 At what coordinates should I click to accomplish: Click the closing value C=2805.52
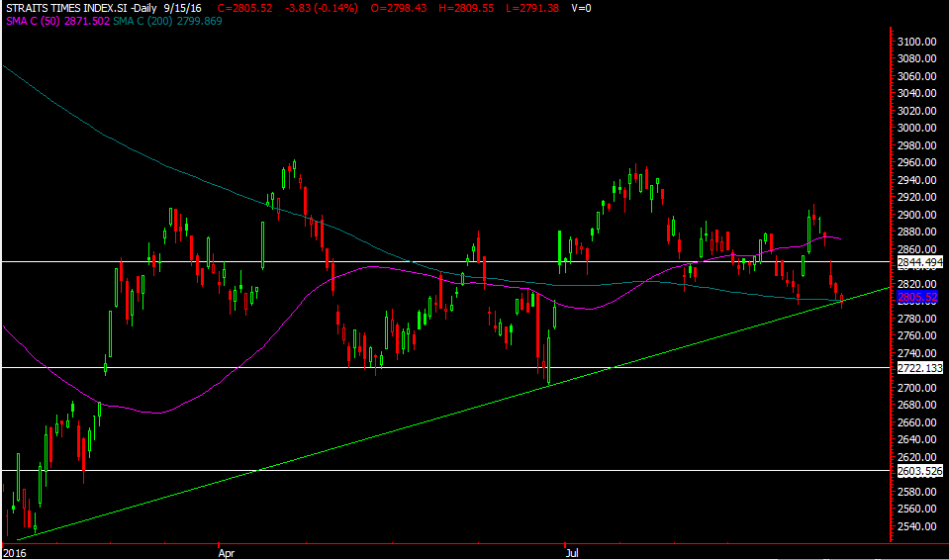(x=244, y=9)
